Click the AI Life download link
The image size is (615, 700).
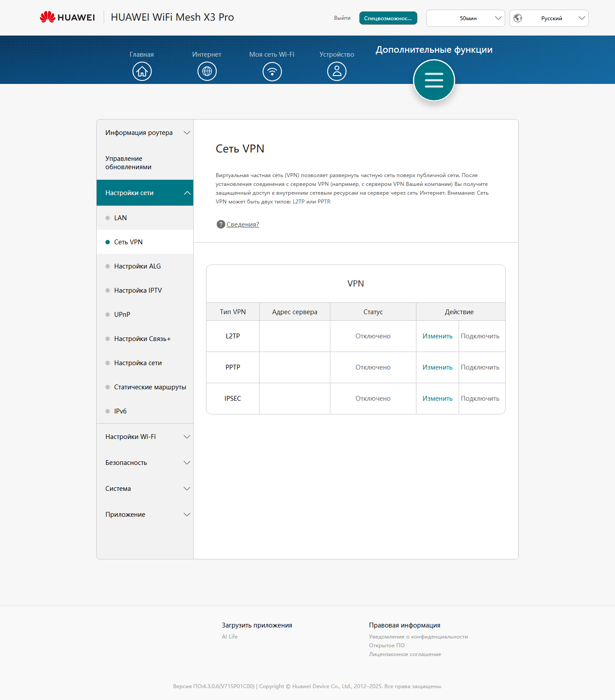pyautogui.click(x=230, y=636)
